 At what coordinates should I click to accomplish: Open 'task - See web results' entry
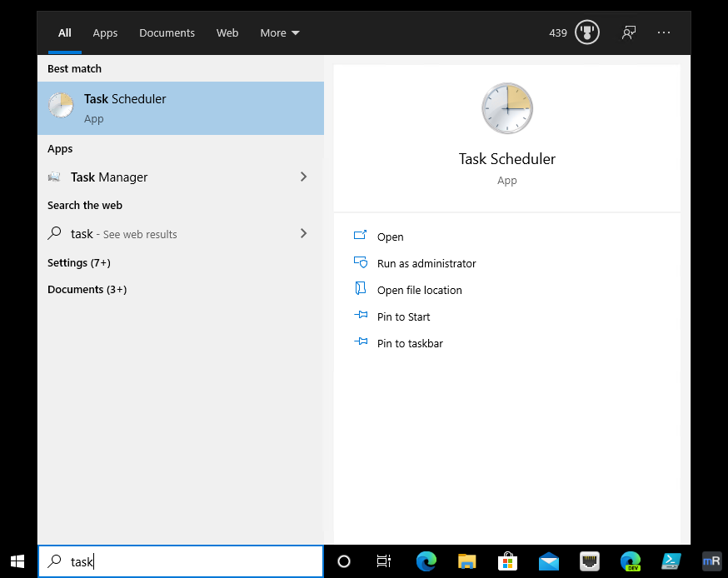(x=181, y=233)
